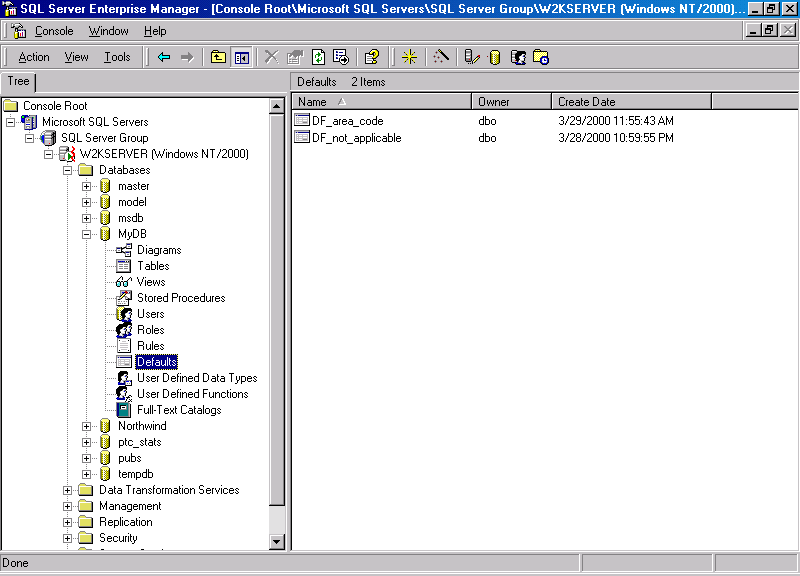Click the Register Server toolbar icon
The width and height of the screenshot is (800, 576).
coord(472,57)
